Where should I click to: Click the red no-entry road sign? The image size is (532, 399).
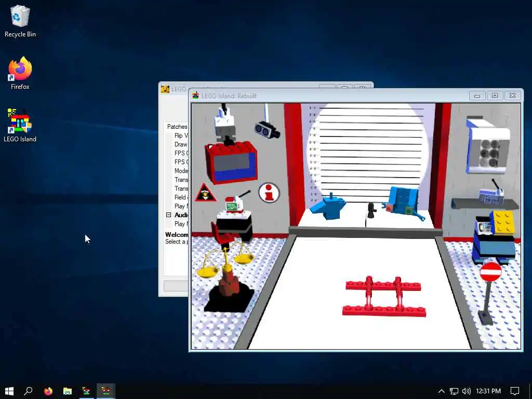coord(490,272)
